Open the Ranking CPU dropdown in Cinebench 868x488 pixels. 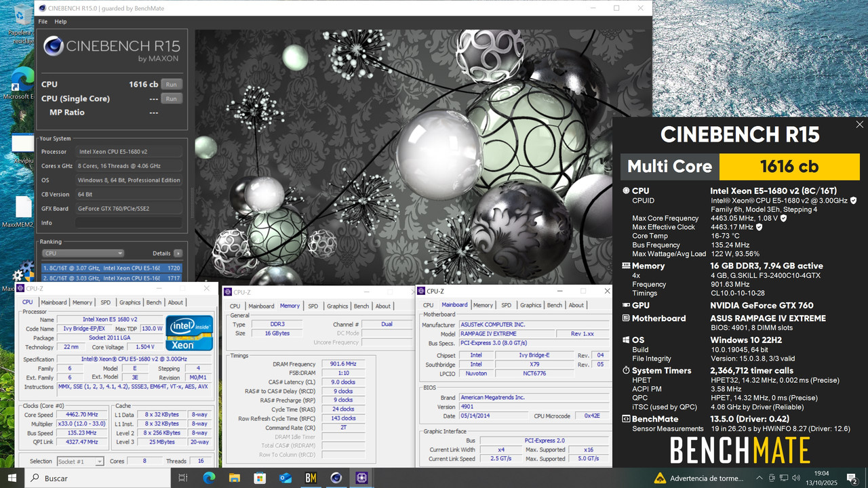point(83,253)
